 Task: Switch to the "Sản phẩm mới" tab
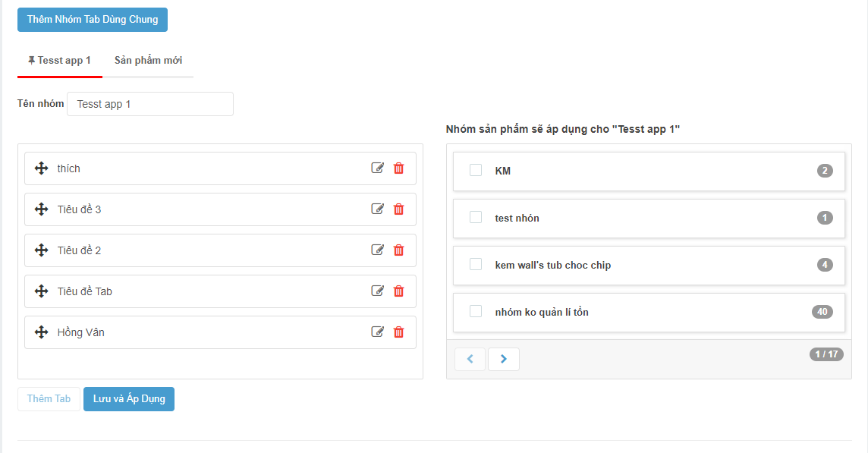point(148,61)
